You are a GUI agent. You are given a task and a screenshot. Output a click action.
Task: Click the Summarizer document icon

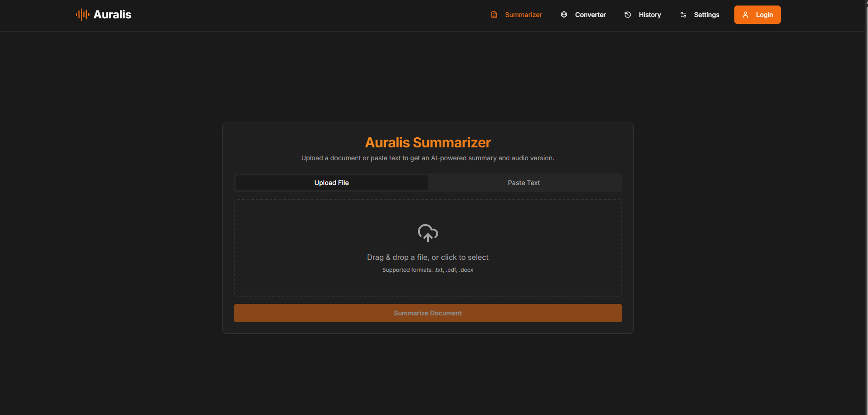[494, 15]
